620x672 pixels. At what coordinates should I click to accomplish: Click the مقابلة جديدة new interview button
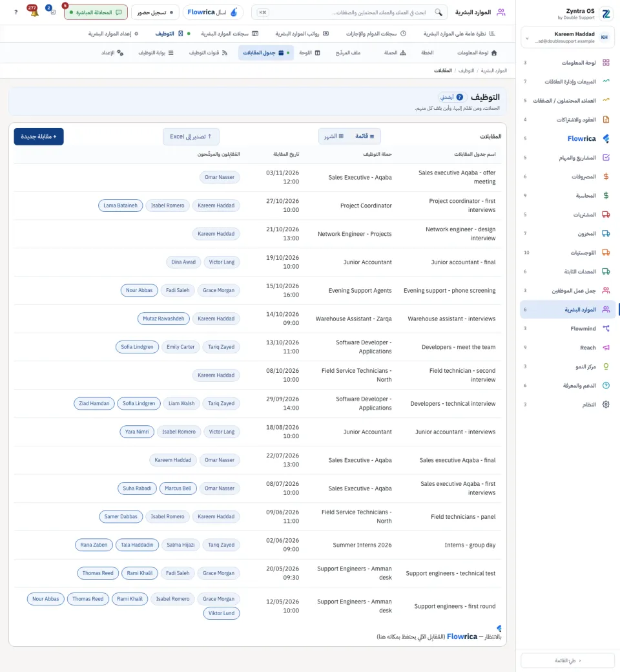[x=39, y=137]
